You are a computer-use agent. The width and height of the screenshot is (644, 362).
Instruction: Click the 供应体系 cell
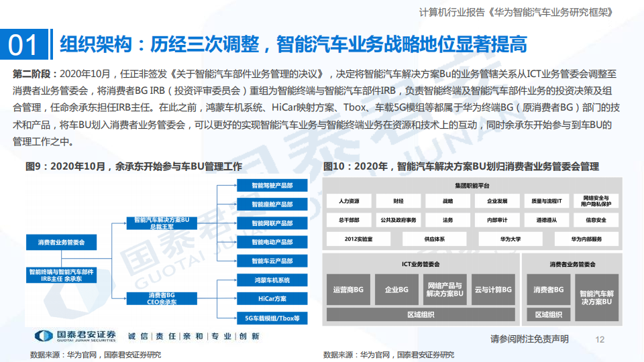tap(435, 239)
